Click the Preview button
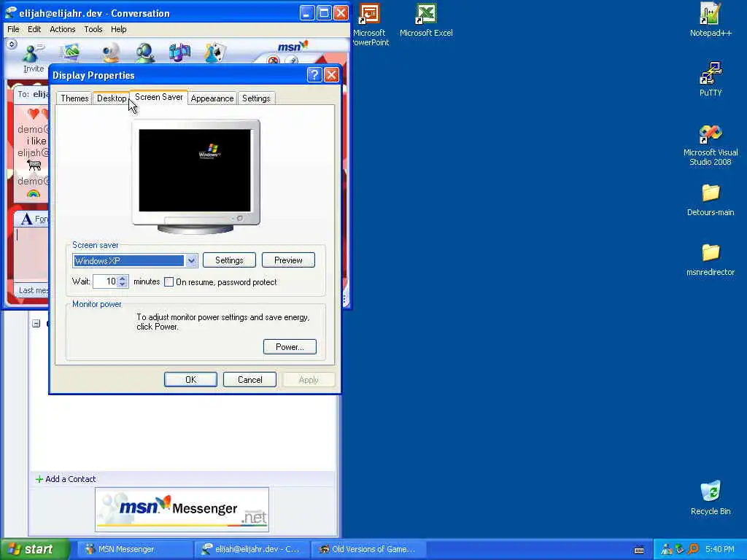 [288, 260]
